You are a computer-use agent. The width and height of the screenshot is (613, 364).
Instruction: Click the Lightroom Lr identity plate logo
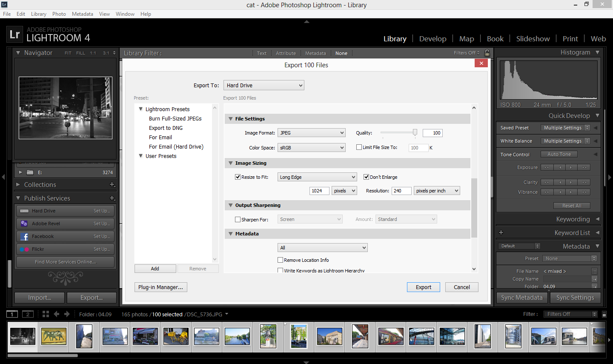coord(14,34)
